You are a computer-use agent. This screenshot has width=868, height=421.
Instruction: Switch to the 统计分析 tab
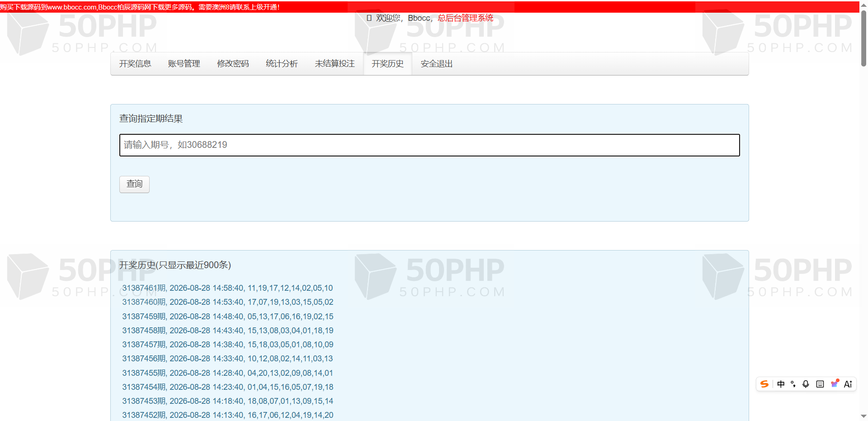tap(282, 64)
